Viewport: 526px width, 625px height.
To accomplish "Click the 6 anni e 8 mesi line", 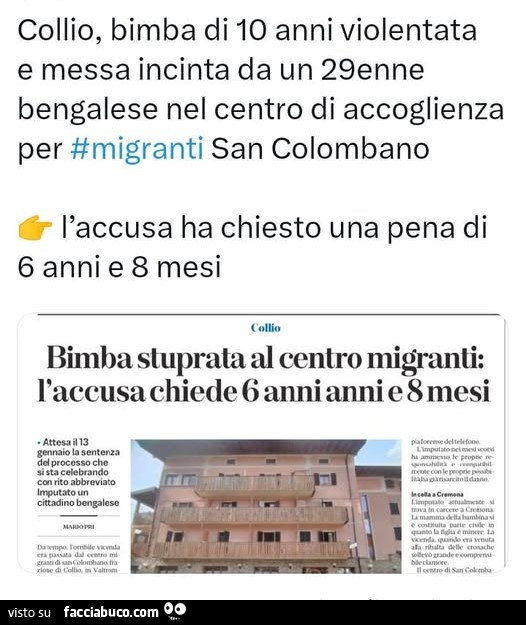I will 119,267.
